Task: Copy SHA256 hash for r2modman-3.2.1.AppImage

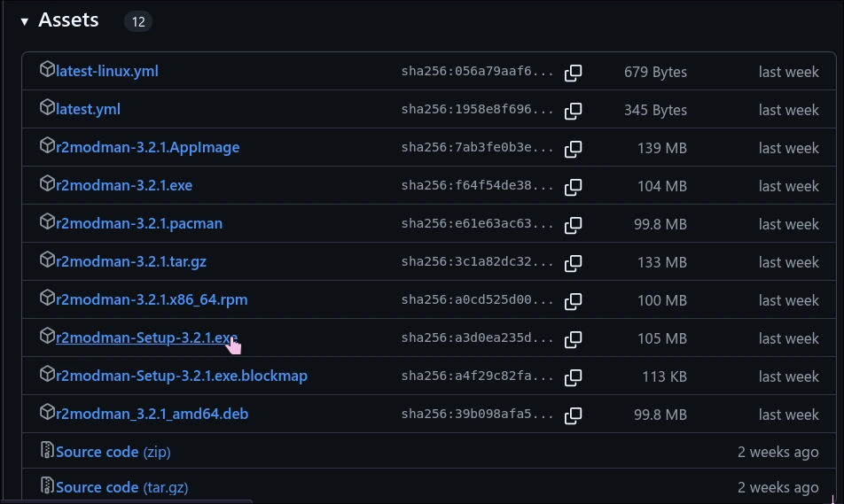Action: click(x=574, y=149)
